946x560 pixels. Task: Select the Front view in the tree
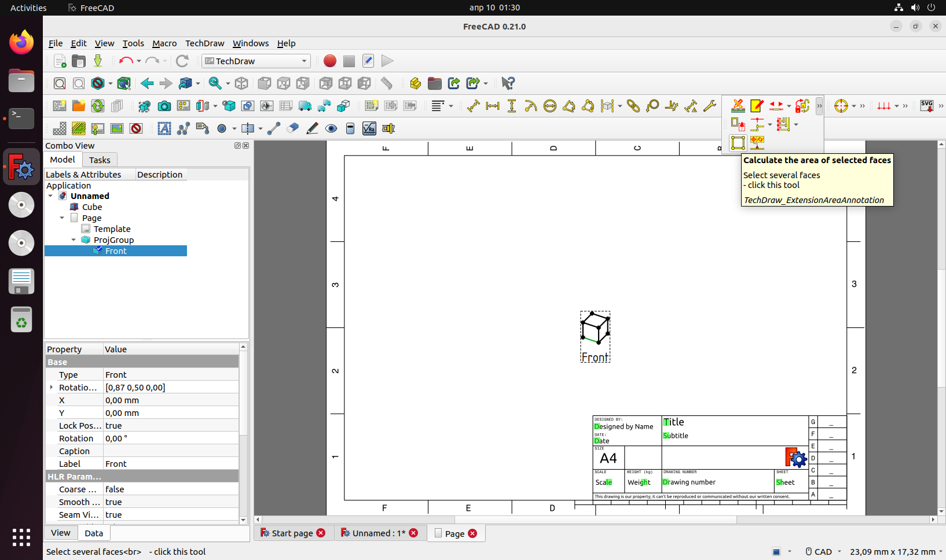pos(115,250)
